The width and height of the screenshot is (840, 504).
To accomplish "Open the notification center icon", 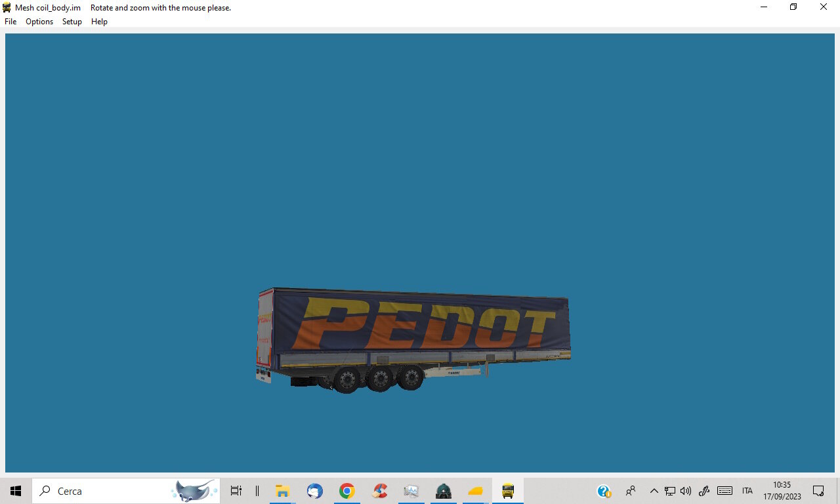I will pyautogui.click(x=818, y=491).
